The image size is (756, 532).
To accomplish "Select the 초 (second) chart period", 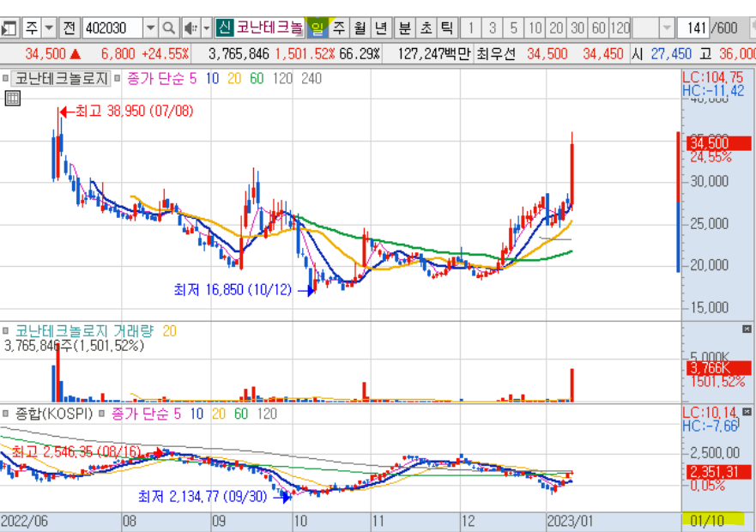I will (426, 28).
